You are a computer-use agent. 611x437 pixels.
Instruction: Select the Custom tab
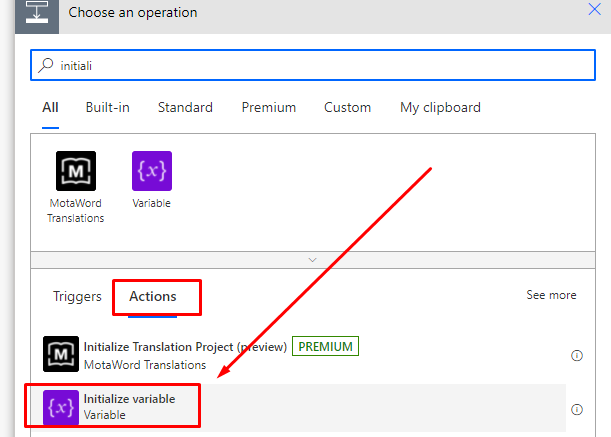(348, 107)
